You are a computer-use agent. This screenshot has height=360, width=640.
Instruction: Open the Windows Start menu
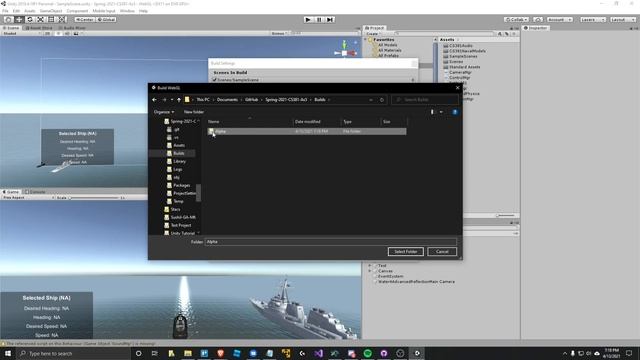click(8, 353)
